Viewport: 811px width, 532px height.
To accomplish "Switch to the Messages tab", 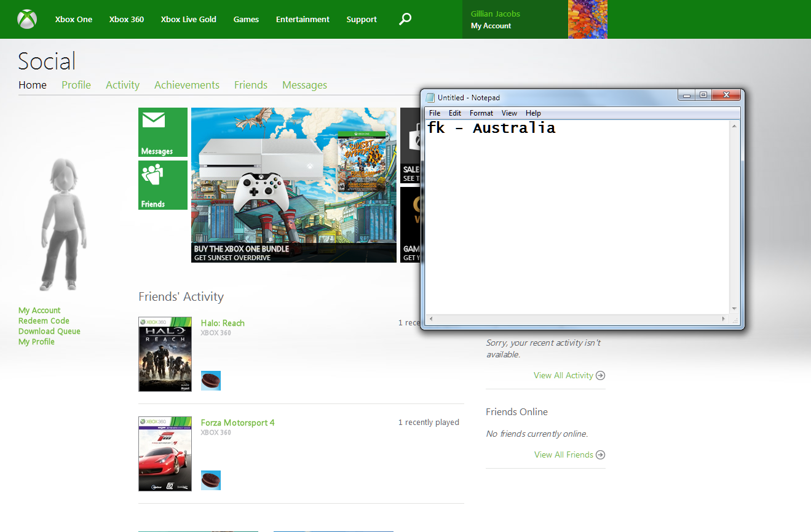I will [304, 85].
